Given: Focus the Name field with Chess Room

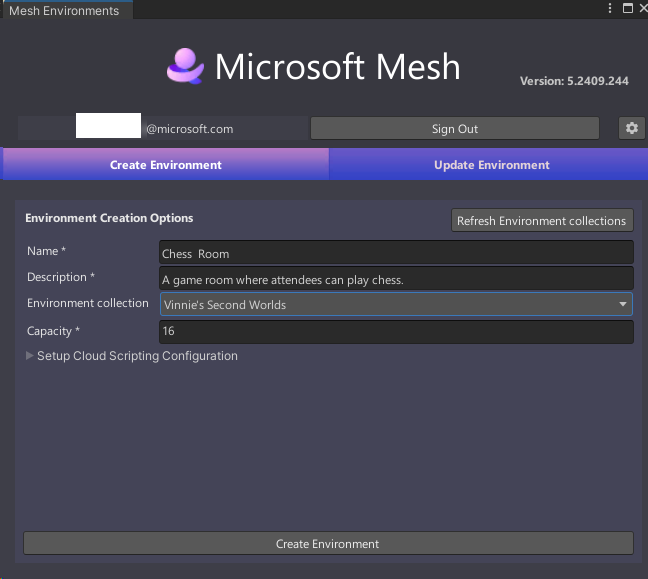Looking at the screenshot, I should [x=396, y=253].
